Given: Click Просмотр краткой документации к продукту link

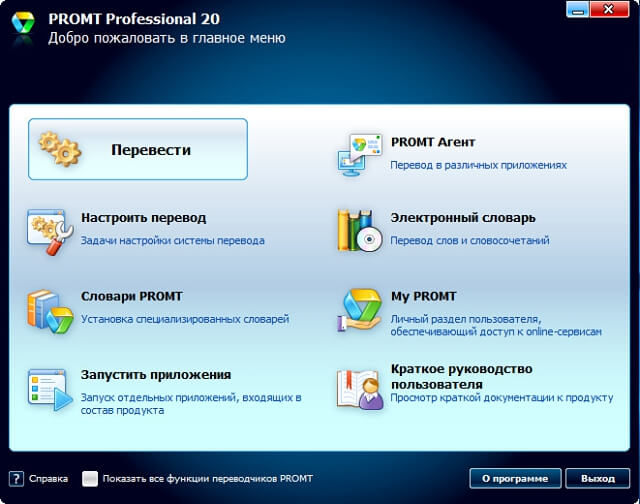Looking at the screenshot, I should pos(502,397).
